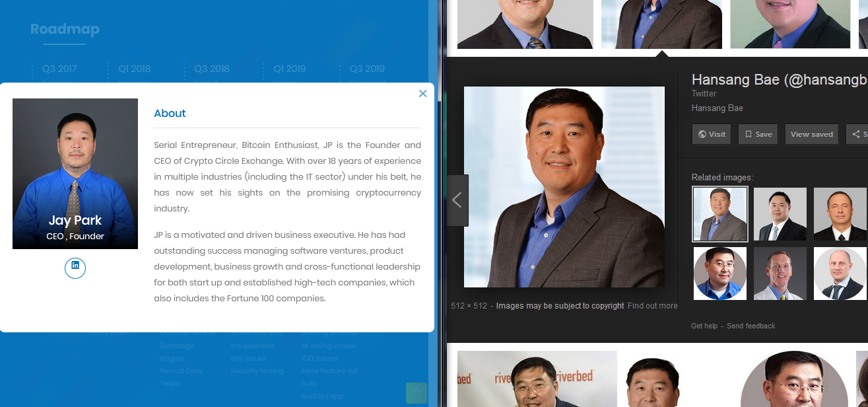This screenshot has height=407, width=868.
Task: Visit the Hansang Bae image source
Action: 712,134
